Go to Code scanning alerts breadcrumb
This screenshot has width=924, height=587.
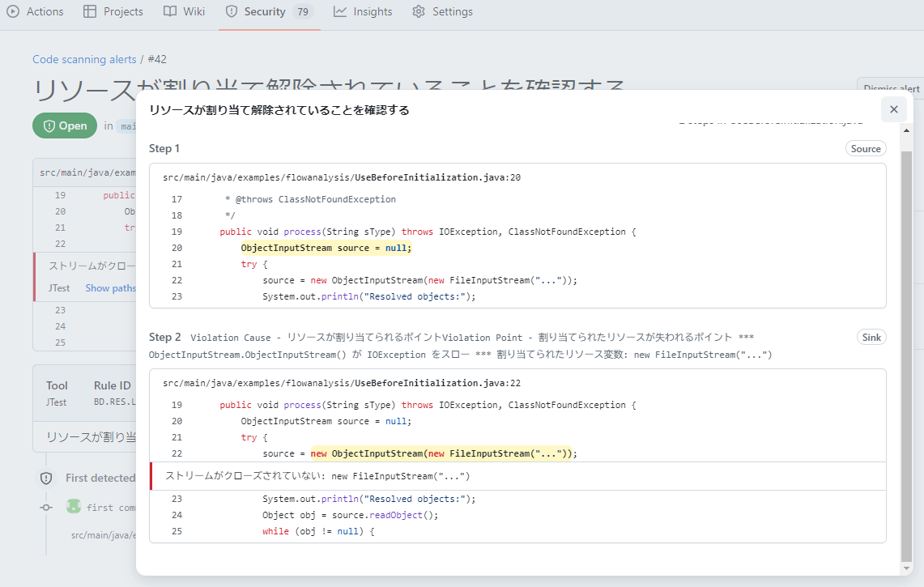[85, 59]
